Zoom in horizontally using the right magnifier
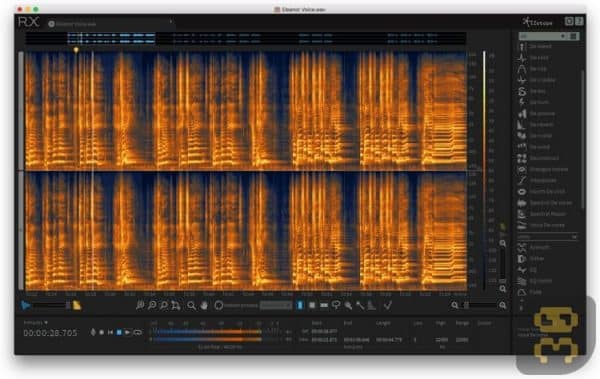Screen dimensions: 600x379 click(503, 305)
